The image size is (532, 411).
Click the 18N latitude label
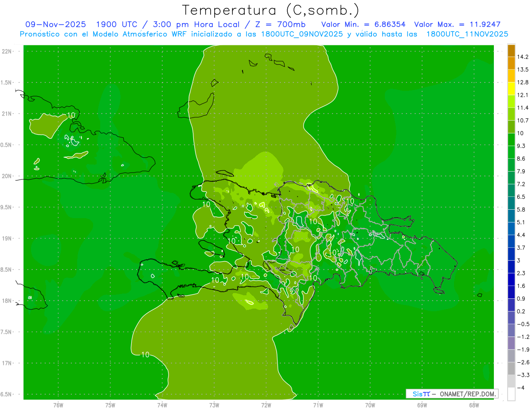7,301
